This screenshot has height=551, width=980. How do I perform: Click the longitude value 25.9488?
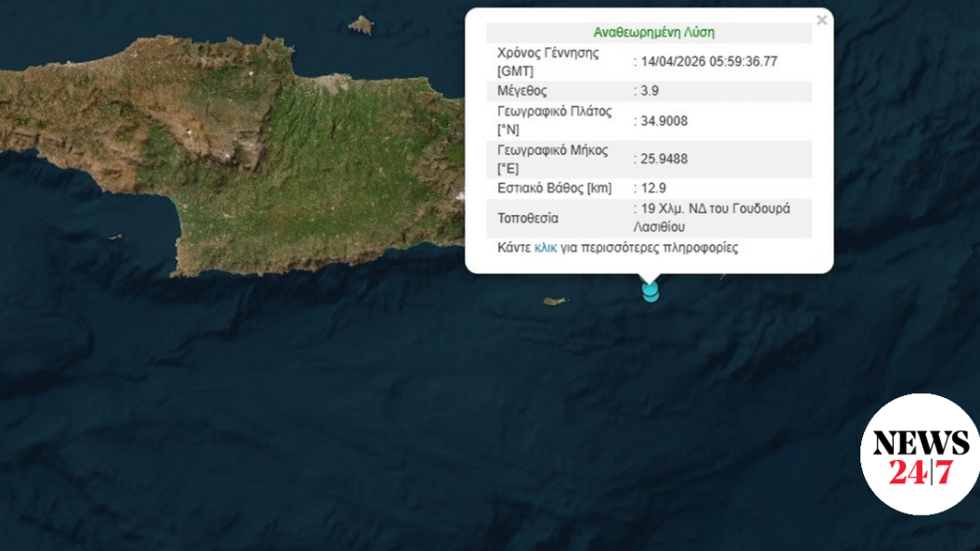[x=664, y=160]
